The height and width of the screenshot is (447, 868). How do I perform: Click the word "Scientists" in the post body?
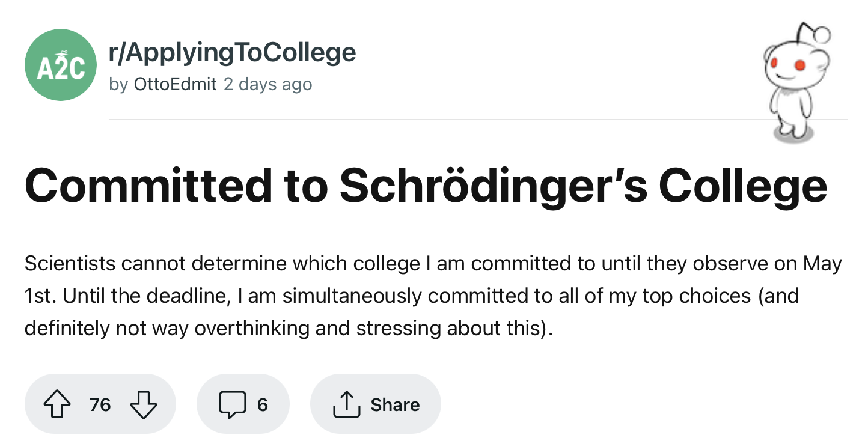70,264
